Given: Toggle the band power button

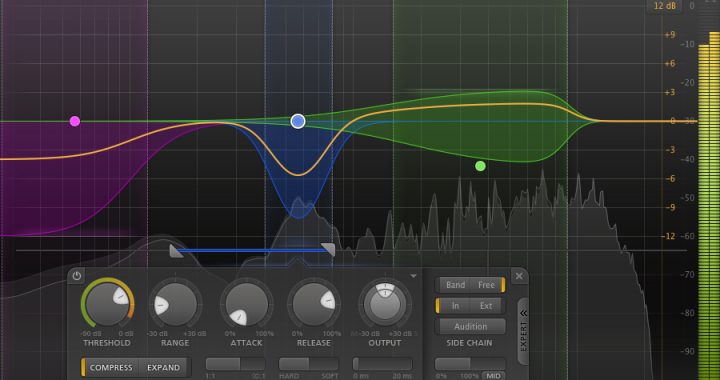Looking at the screenshot, I should point(76,276).
